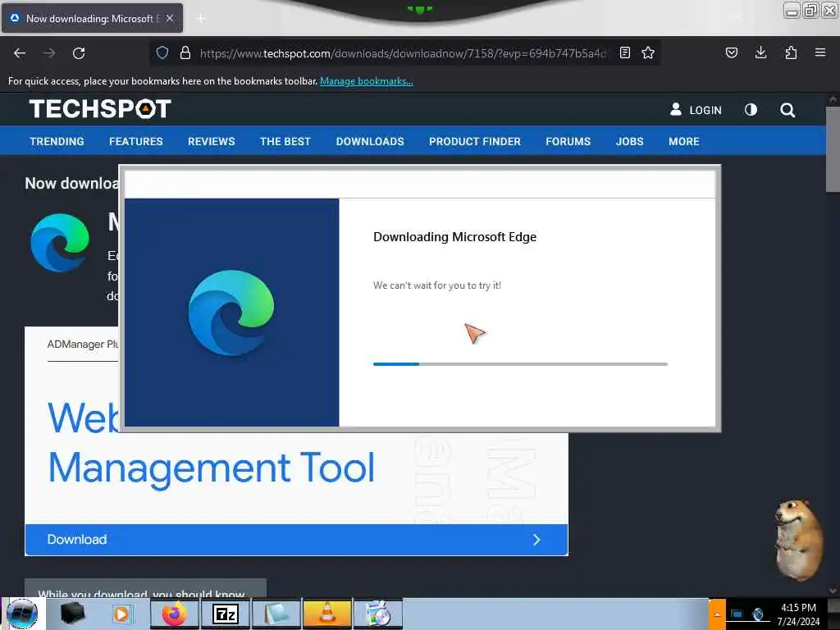Click the TechSpot logo
Image resolution: width=840 pixels, height=630 pixels.
click(100, 109)
